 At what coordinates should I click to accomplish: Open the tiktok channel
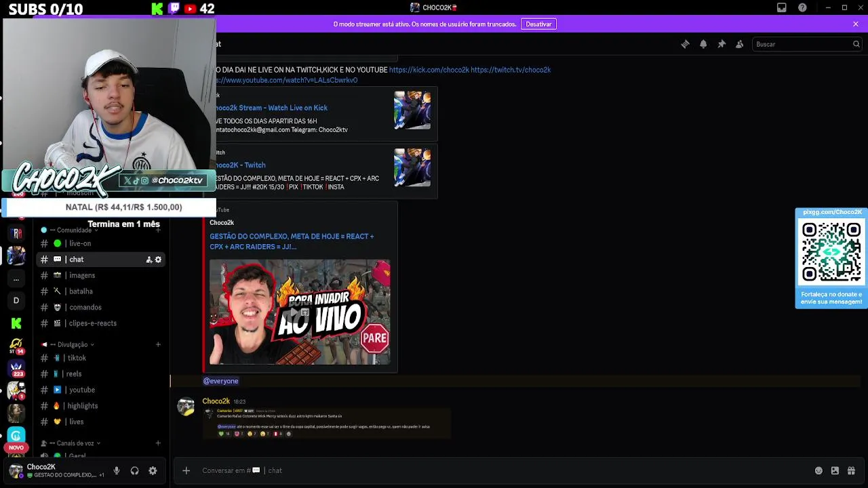(x=102, y=358)
